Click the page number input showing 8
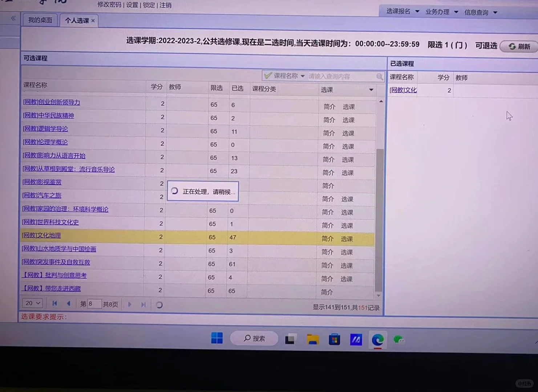Screen dimensions: 538x392 coord(94,303)
